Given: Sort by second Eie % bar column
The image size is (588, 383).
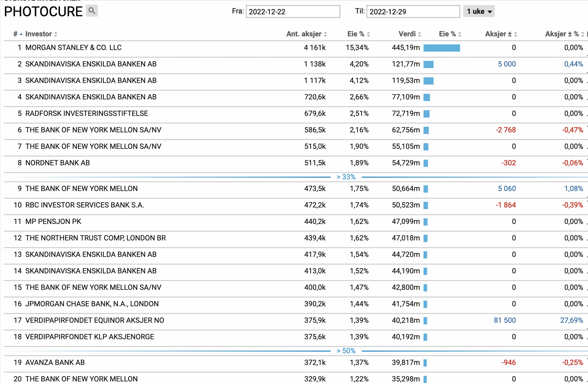Looking at the screenshot, I should click(x=450, y=34).
